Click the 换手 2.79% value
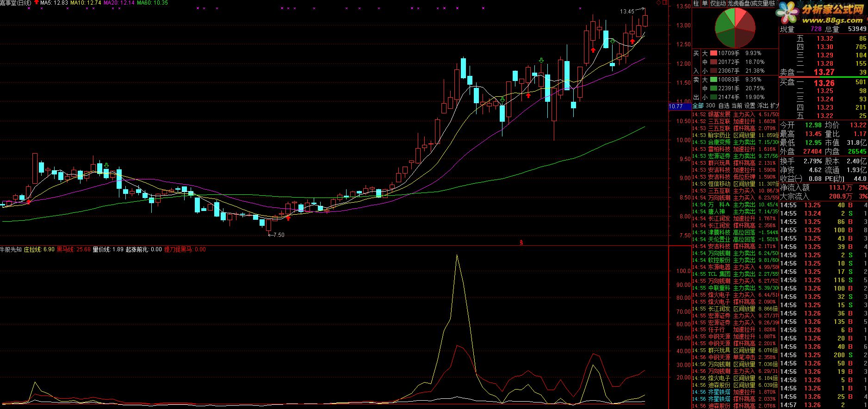 [812, 161]
